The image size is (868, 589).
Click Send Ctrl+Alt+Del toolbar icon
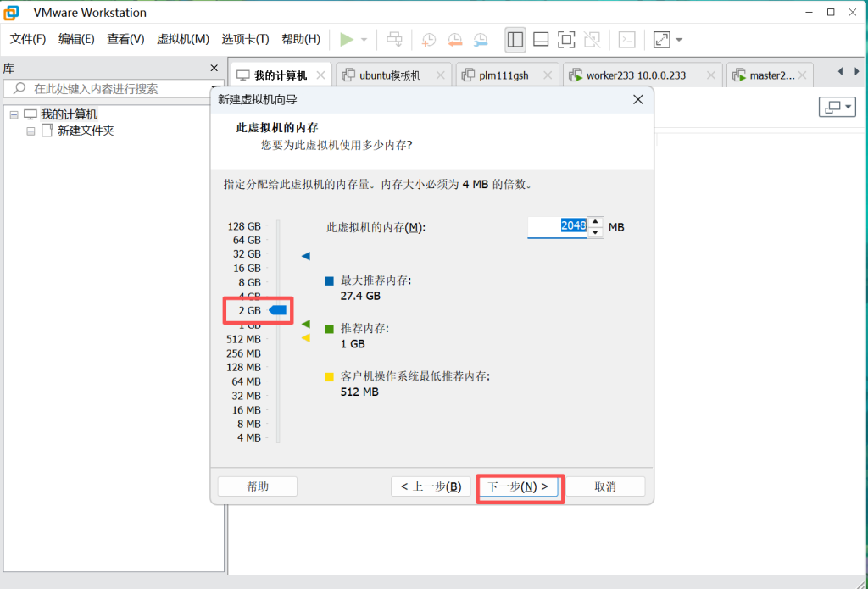click(x=394, y=40)
